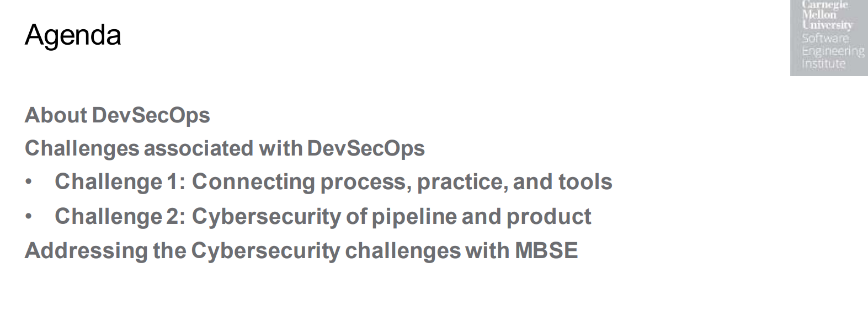Click the Carnegie Mellon University logo text

826,15
